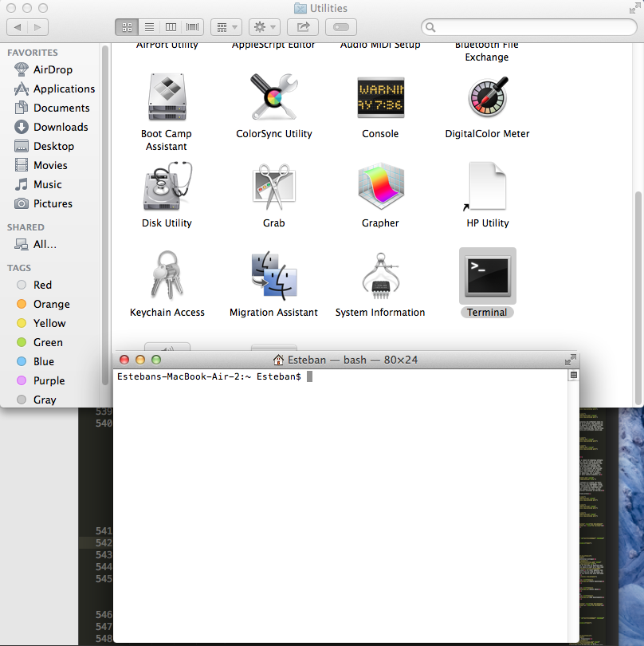Go back in Finder history
Image resolution: width=644 pixels, height=646 pixels.
[x=18, y=27]
